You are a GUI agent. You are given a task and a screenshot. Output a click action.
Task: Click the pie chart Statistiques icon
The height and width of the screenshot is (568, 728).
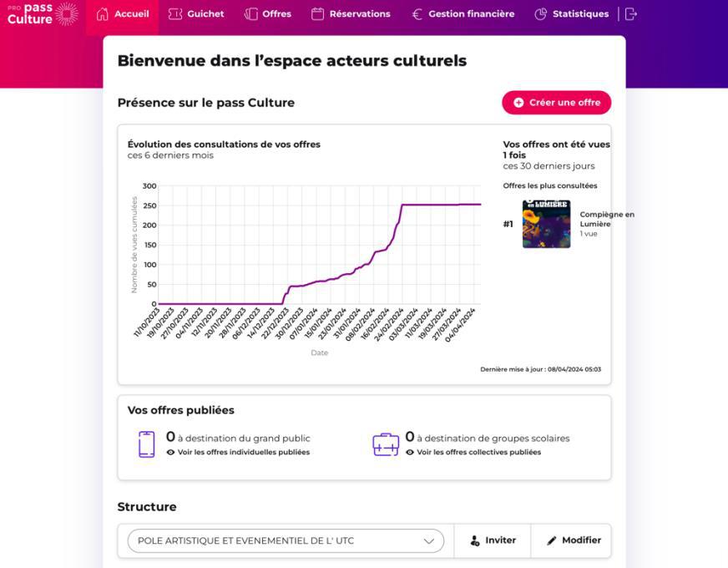(540, 14)
